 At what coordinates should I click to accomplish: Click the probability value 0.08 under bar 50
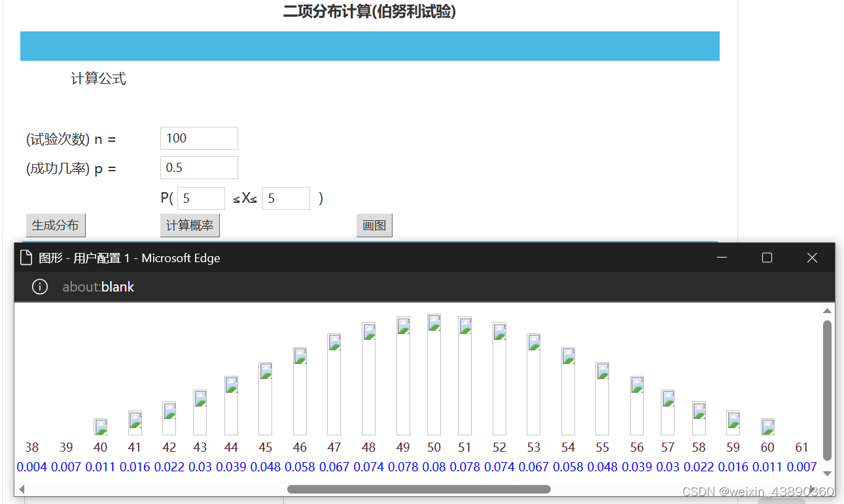(x=434, y=467)
